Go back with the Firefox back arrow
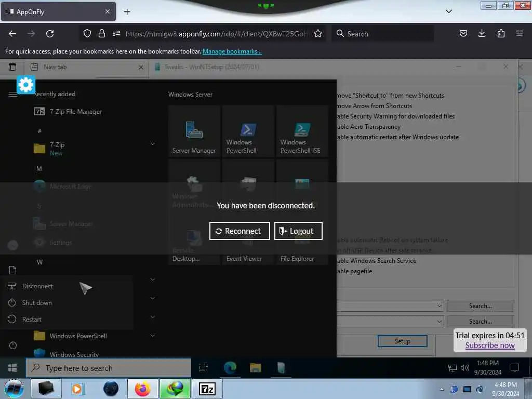The width and height of the screenshot is (532, 399). pos(12,34)
